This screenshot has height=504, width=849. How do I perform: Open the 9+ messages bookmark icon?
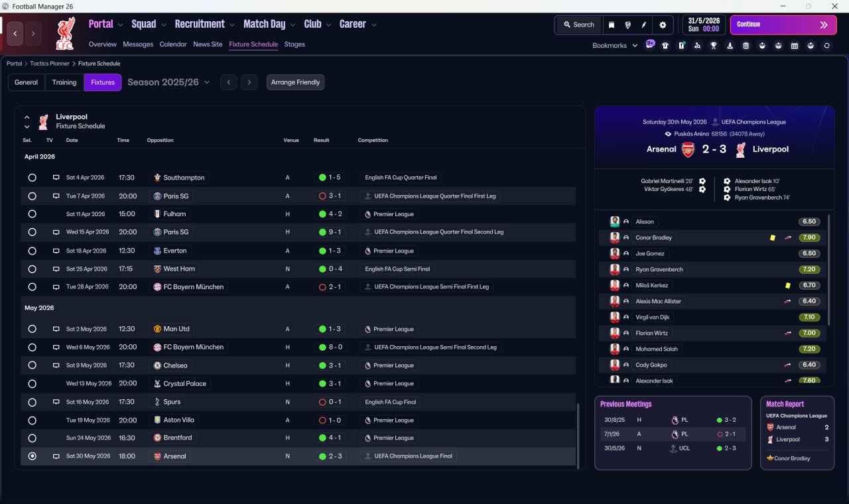click(x=650, y=44)
